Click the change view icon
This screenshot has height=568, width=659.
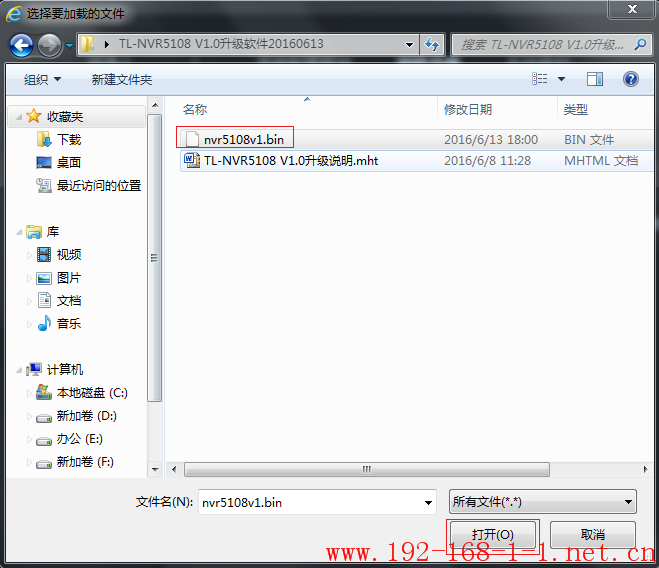point(540,79)
